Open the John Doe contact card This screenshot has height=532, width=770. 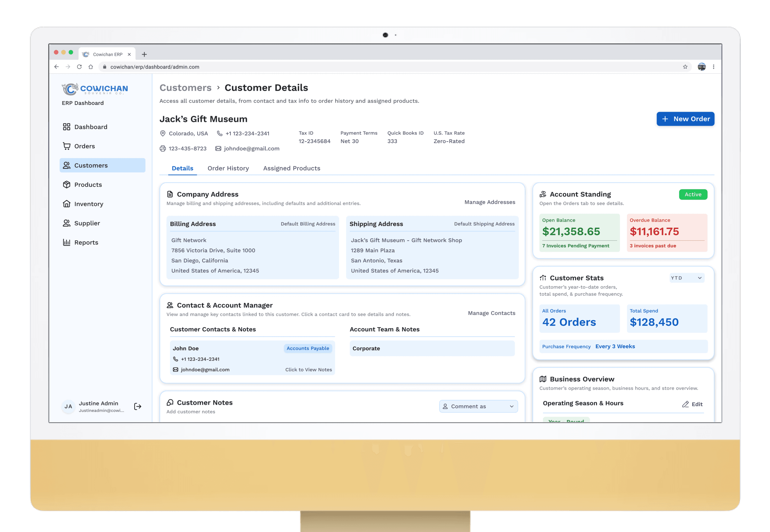[252, 358]
